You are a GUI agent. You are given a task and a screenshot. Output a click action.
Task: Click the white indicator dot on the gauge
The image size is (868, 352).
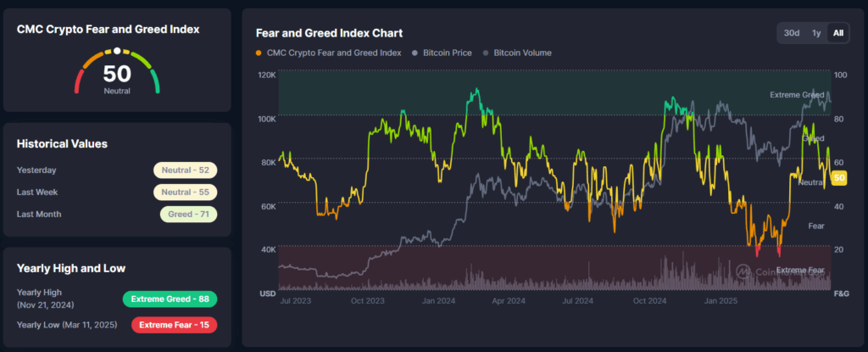pyautogui.click(x=117, y=52)
